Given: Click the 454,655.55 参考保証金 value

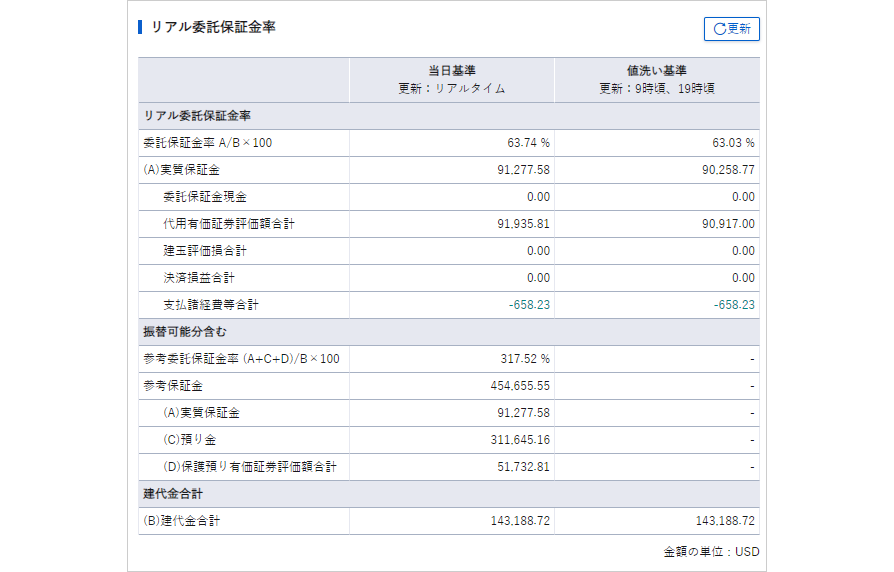Looking at the screenshot, I should [520, 386].
